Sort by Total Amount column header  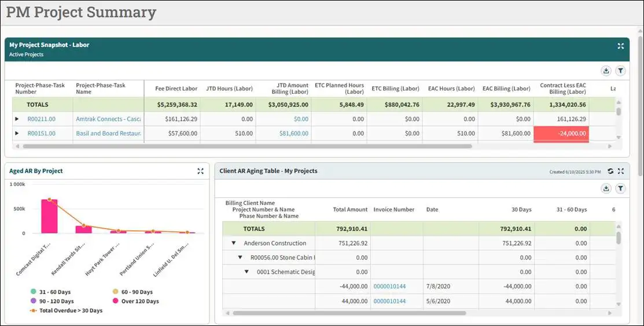(x=350, y=209)
